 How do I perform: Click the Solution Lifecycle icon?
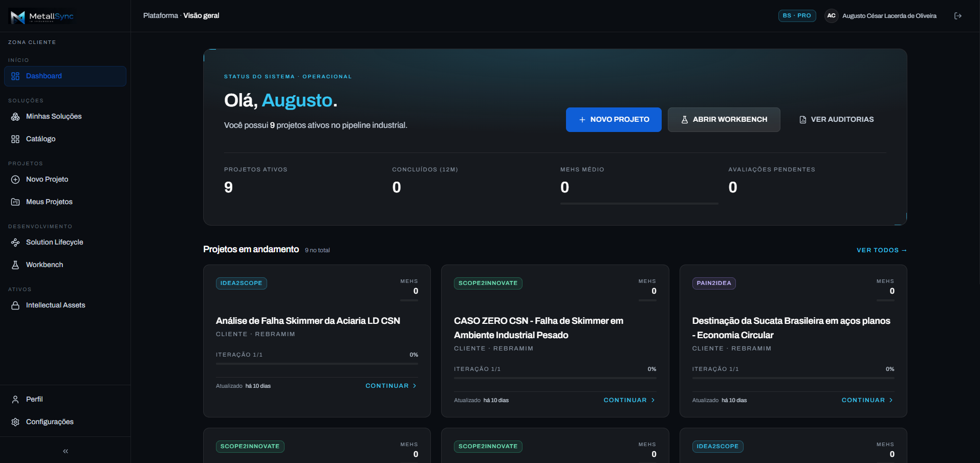15,242
